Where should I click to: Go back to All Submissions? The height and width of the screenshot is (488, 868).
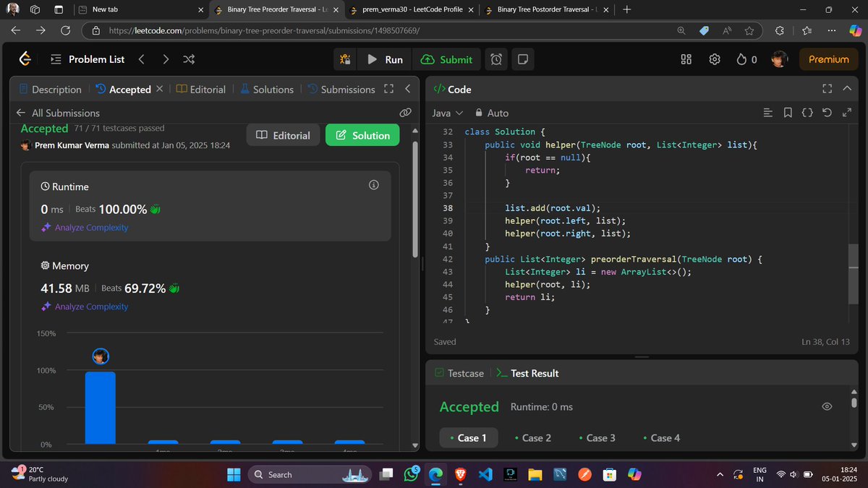tap(58, 113)
